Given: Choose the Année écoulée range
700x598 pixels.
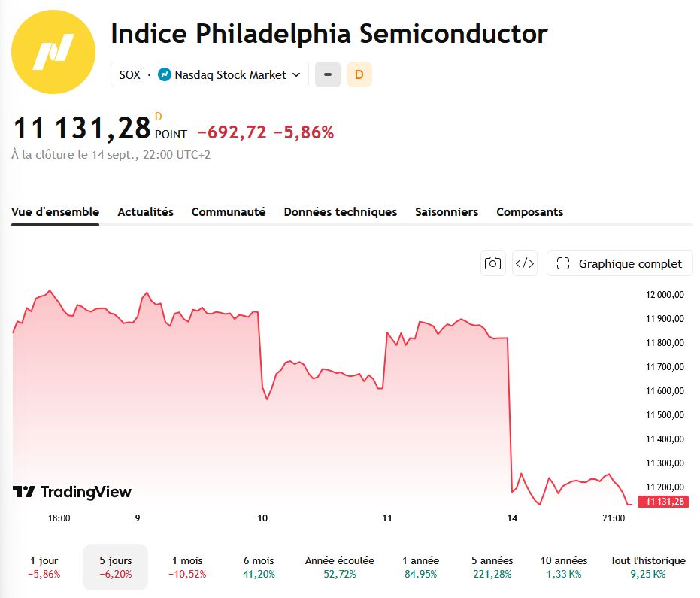Looking at the screenshot, I should pyautogui.click(x=340, y=567).
